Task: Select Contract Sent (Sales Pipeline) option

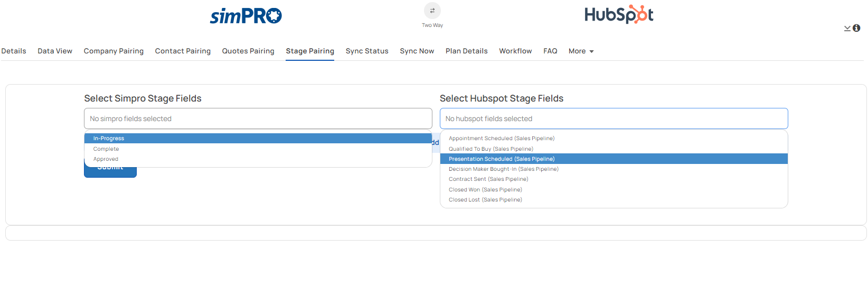Action: pos(488,179)
